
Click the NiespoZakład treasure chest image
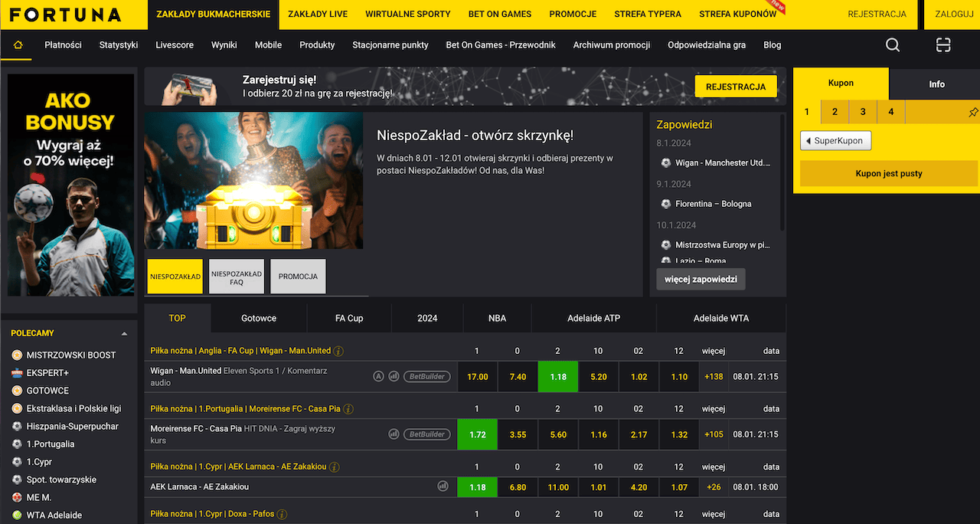253,181
